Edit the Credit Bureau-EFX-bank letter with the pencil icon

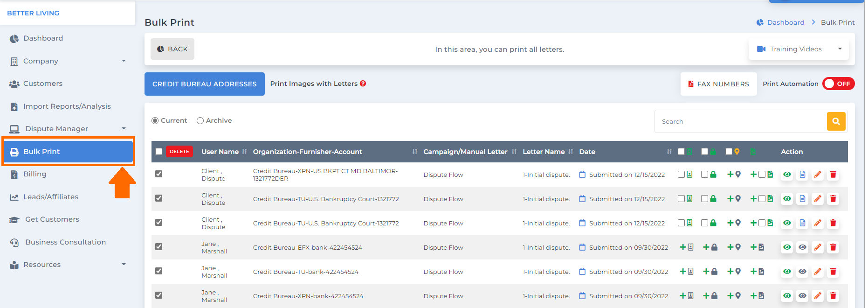point(818,247)
